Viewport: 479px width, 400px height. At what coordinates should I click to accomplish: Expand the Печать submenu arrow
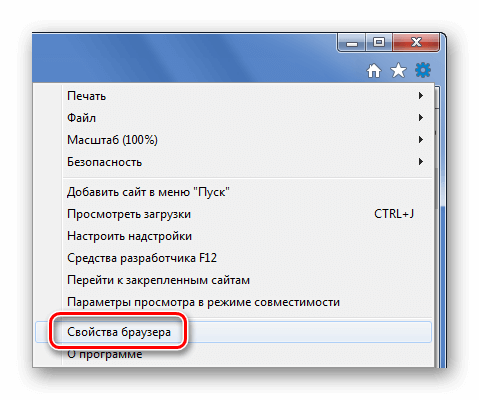(x=421, y=96)
